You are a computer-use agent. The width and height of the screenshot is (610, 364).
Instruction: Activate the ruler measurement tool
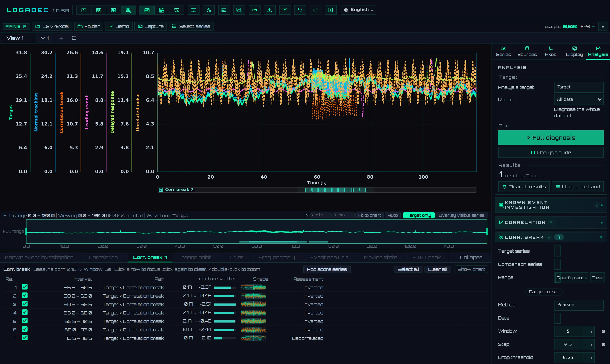point(254,10)
